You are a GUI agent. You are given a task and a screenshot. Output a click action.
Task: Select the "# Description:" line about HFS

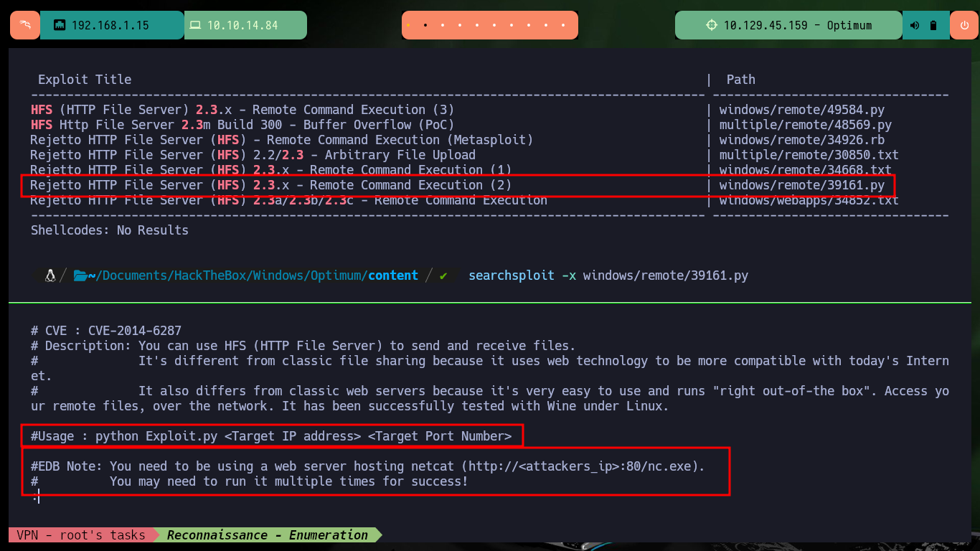[x=303, y=346]
